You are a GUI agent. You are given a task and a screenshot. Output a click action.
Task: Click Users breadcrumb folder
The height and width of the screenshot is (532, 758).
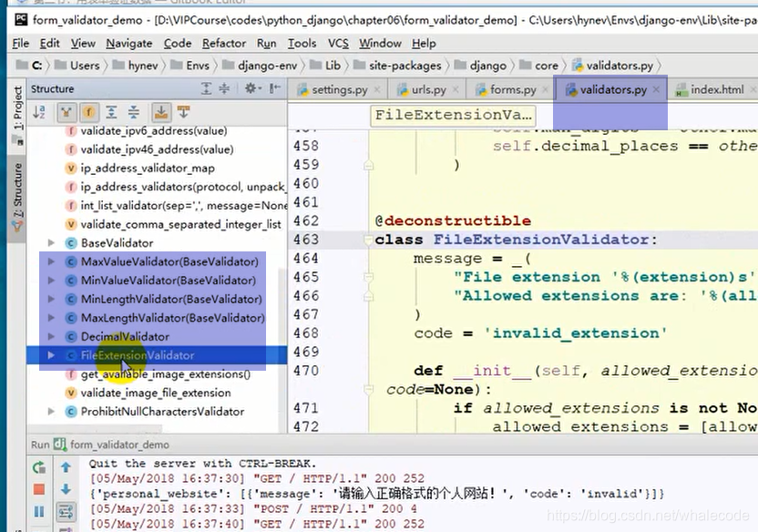pos(77,66)
